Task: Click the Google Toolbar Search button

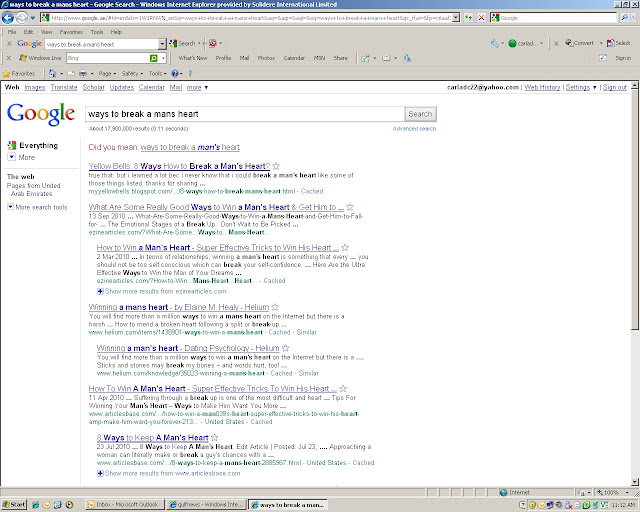Action: tap(182, 43)
